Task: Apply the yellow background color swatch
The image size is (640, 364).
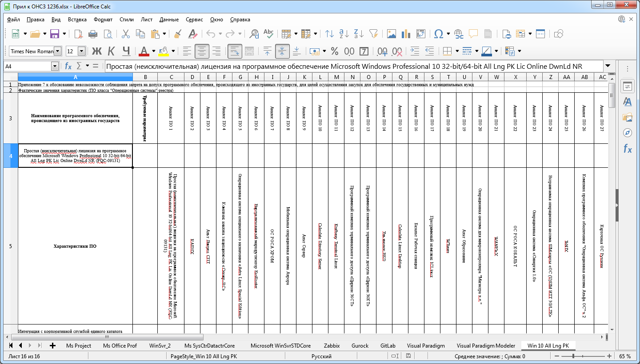Action: pos(164,51)
